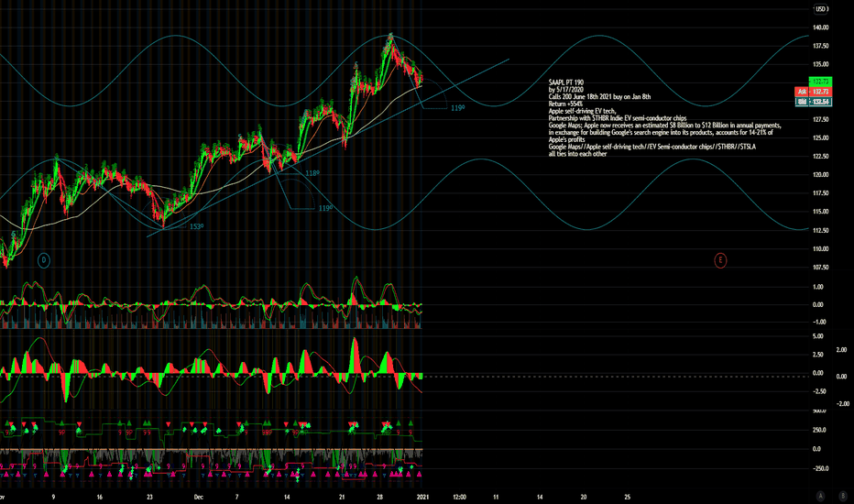Click the 117.50 price axis value

pyautogui.click(x=821, y=192)
